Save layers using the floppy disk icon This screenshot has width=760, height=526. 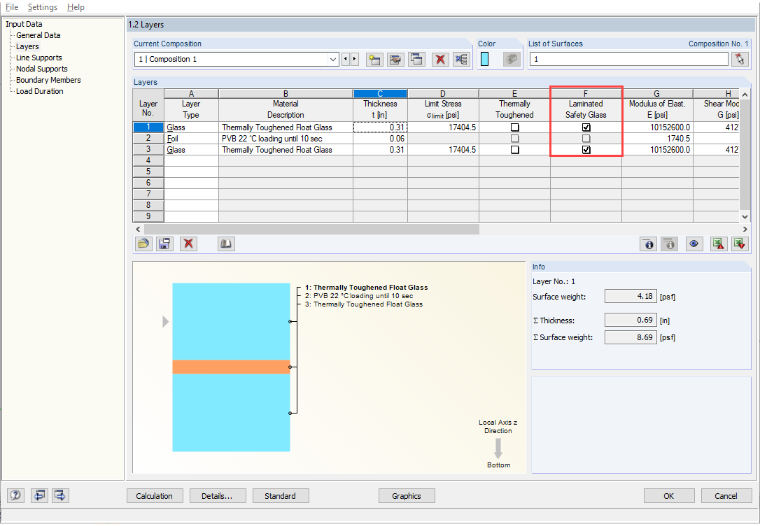tap(164, 243)
